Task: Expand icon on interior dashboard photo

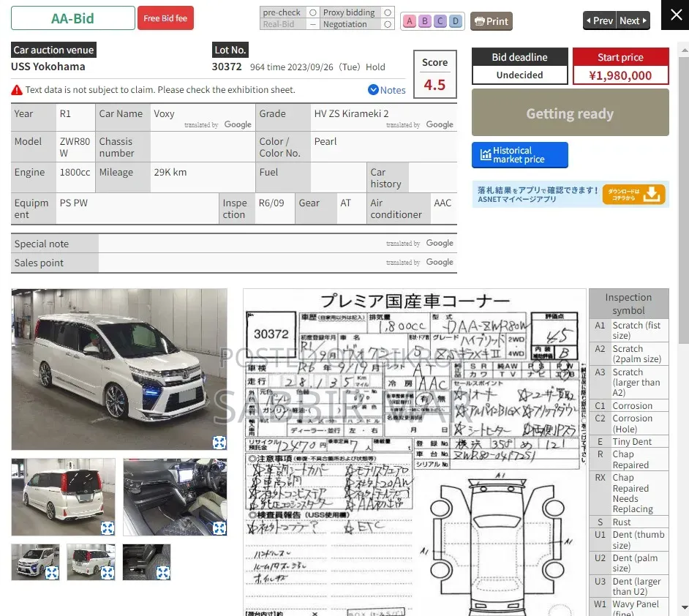Action: tap(219, 528)
